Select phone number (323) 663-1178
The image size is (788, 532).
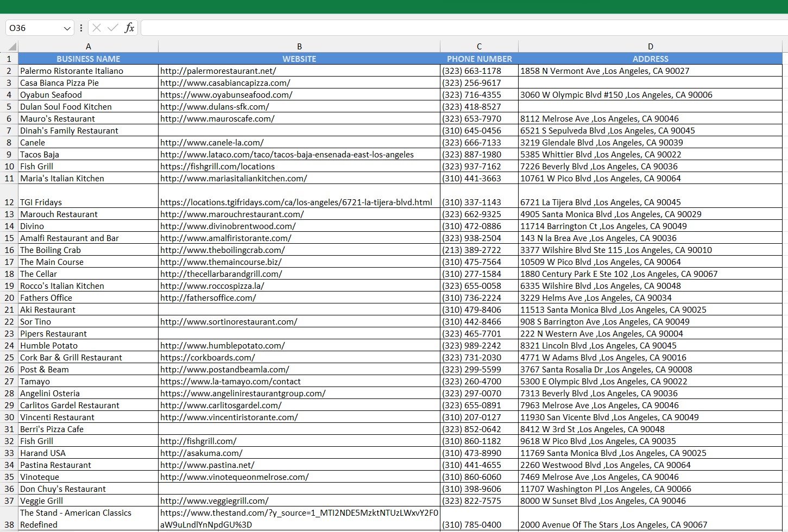[x=480, y=71]
